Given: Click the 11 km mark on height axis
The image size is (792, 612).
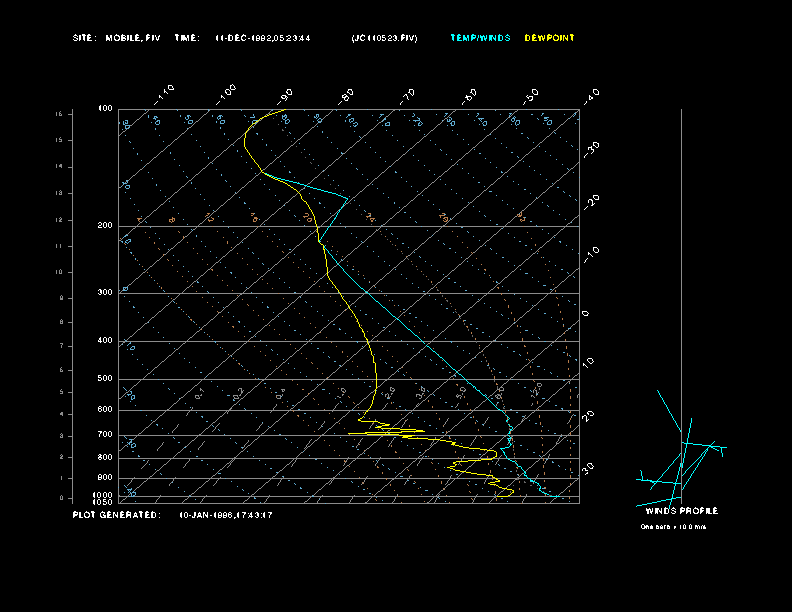Looking at the screenshot, I should coord(60,246).
